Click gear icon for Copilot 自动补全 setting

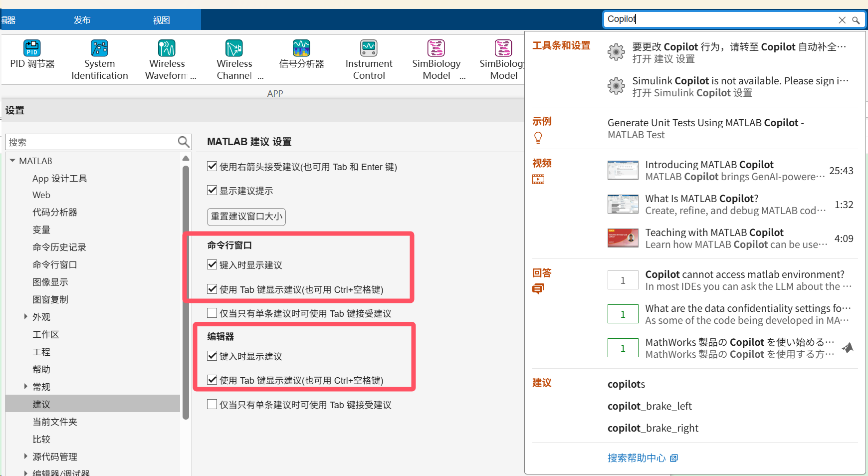pyautogui.click(x=616, y=52)
